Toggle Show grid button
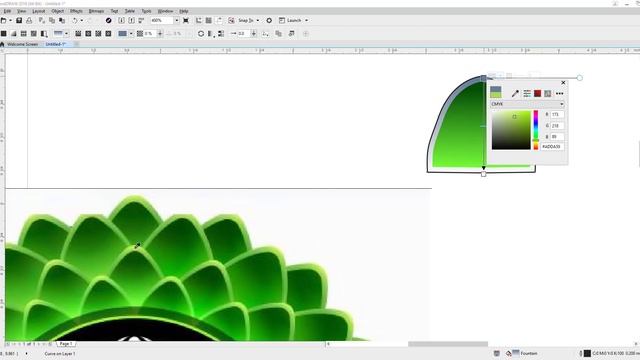Viewport: 640px width, 360px height. point(209,20)
